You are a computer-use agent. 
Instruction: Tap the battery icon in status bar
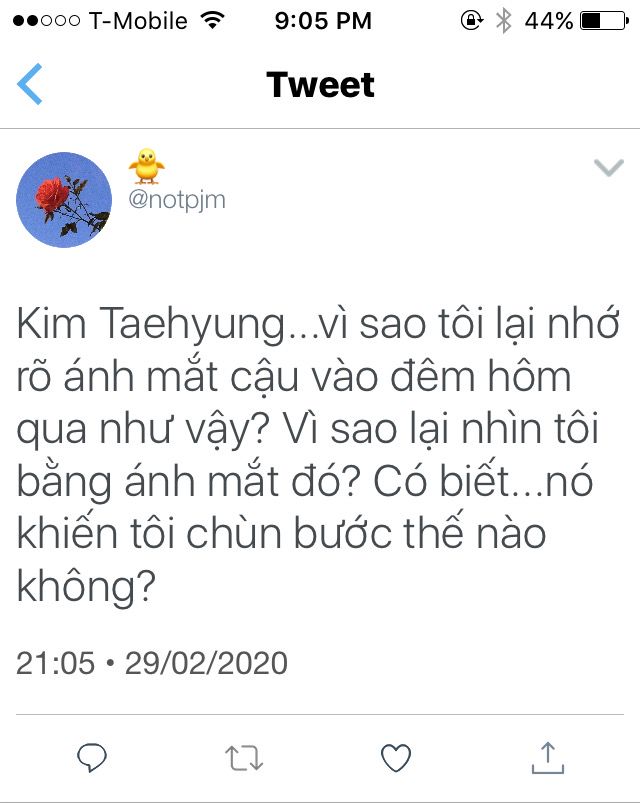(604, 21)
